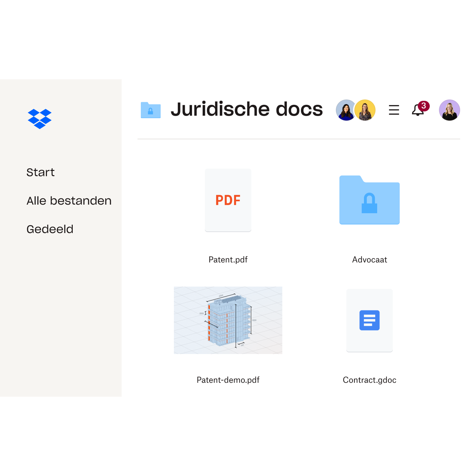Open the member avatar with the yellow background

(x=365, y=110)
